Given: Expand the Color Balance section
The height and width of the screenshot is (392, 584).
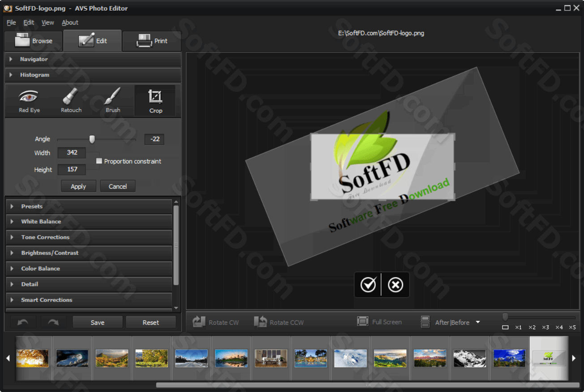Looking at the screenshot, I should [89, 269].
